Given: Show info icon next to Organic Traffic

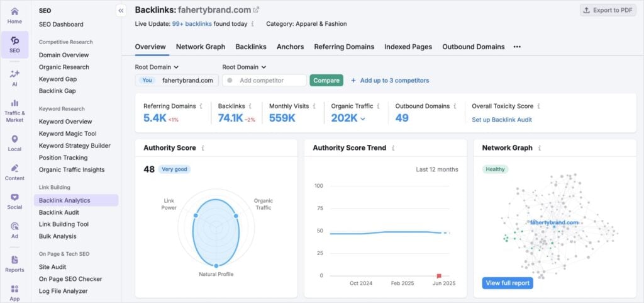Looking at the screenshot, I should click(x=378, y=106).
